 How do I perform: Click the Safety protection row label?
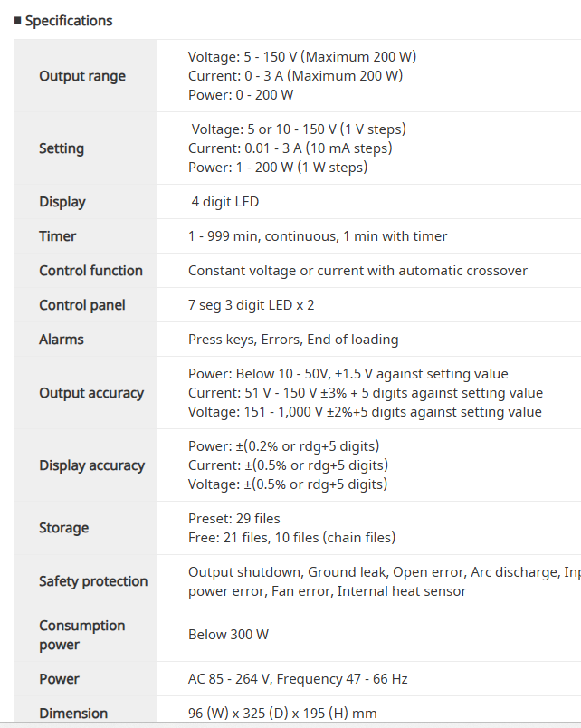point(93,581)
